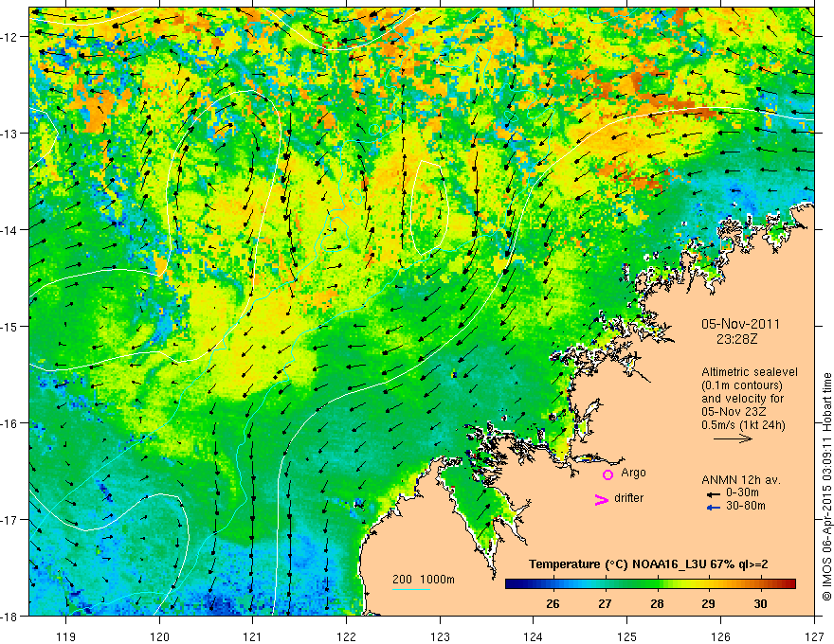Select the '05-Nov-2011' date text

740,324
